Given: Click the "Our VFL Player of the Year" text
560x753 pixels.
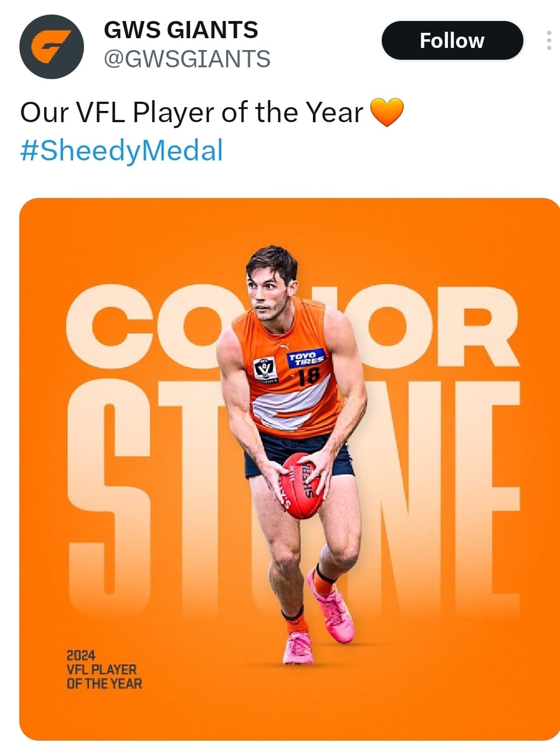Looking at the screenshot, I should tap(191, 112).
